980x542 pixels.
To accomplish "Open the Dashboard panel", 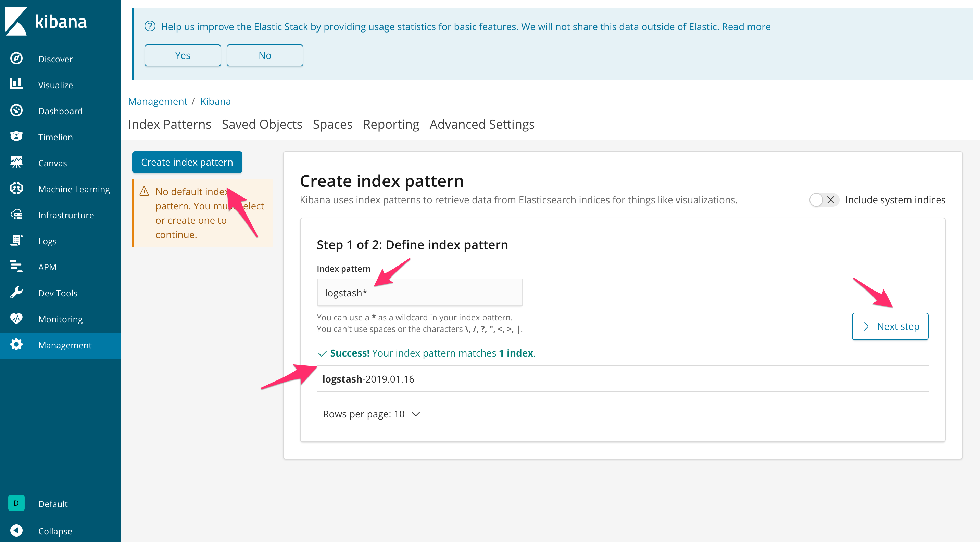I will click(x=60, y=111).
